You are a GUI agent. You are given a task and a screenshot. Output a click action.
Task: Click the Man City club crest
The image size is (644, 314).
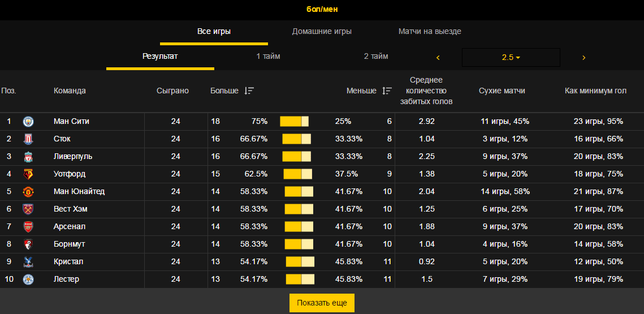pos(28,122)
